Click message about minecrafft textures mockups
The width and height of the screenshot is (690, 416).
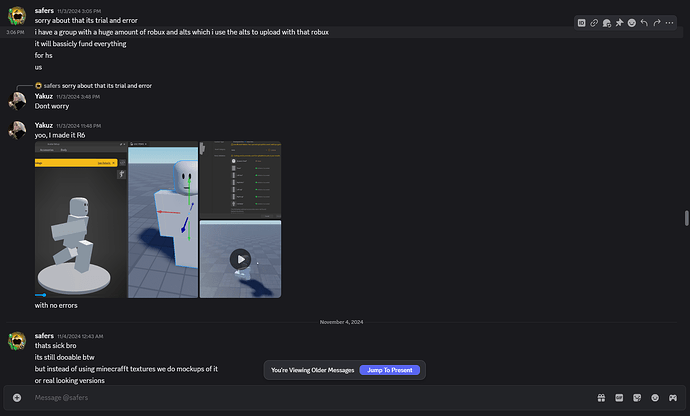[126, 369]
